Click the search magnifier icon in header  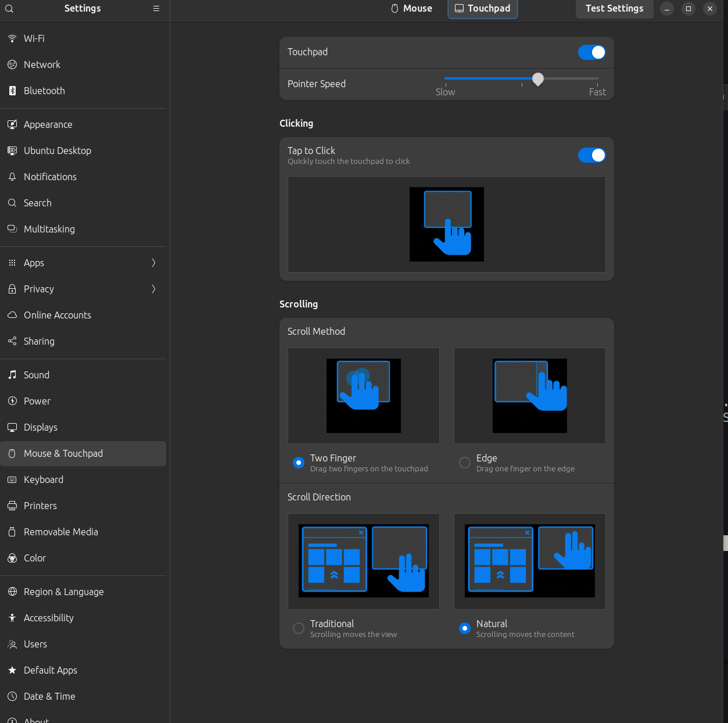point(9,9)
